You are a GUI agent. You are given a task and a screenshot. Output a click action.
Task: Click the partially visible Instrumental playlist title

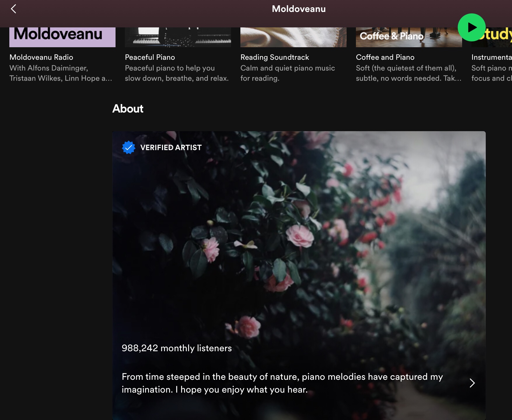pos(491,57)
